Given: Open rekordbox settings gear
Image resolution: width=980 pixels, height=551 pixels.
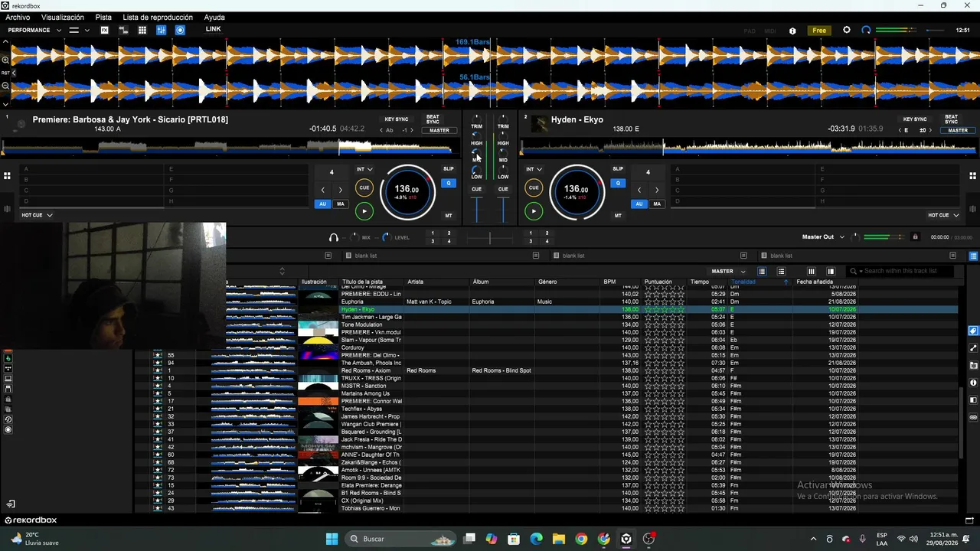Looking at the screenshot, I should 846,30.
